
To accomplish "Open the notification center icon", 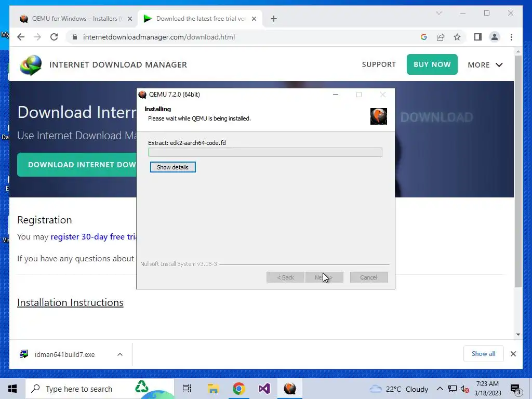I will pyautogui.click(x=515, y=389).
